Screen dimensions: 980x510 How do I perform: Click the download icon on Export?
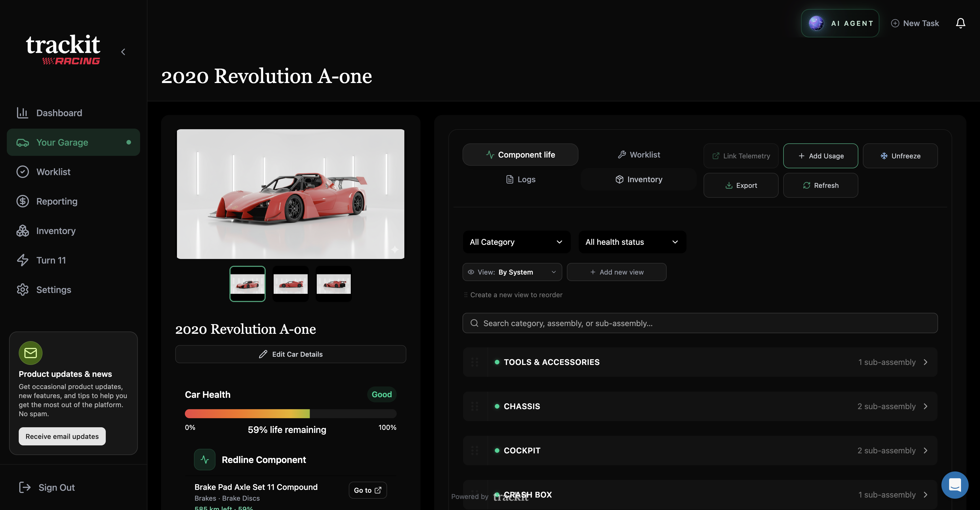728,186
